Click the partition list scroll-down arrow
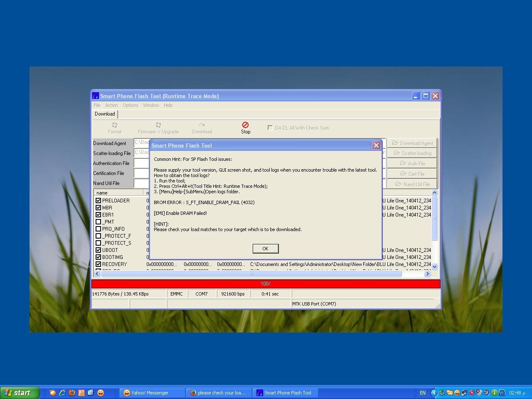 pyautogui.click(x=434, y=266)
